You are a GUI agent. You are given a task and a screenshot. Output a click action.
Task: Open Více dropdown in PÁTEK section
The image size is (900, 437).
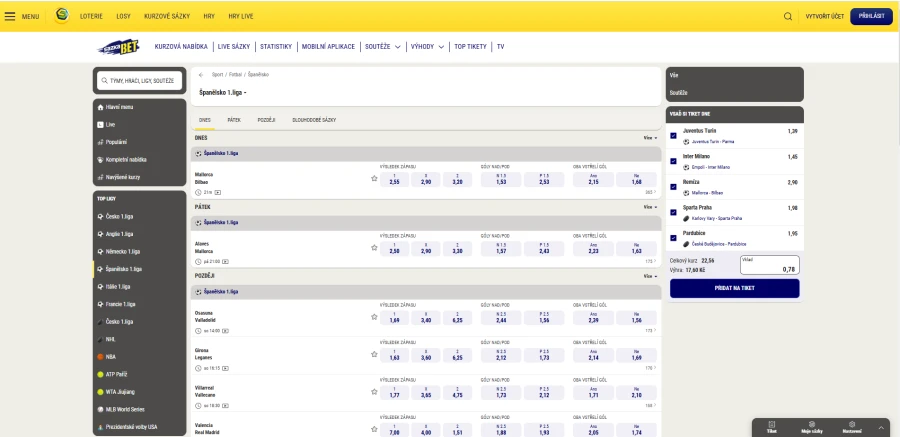click(x=650, y=207)
